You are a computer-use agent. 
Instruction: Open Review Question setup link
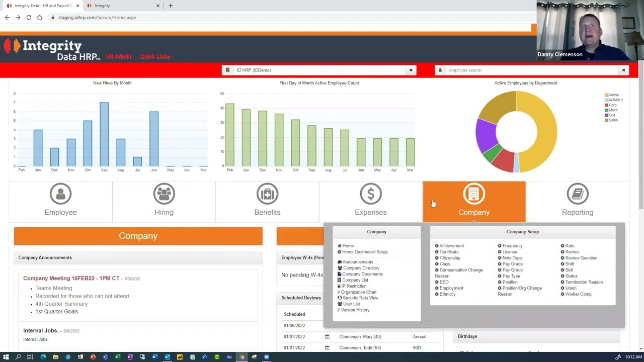point(579,258)
